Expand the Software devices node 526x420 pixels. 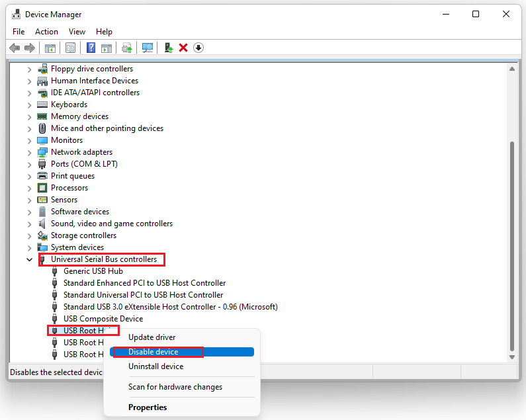(x=30, y=212)
